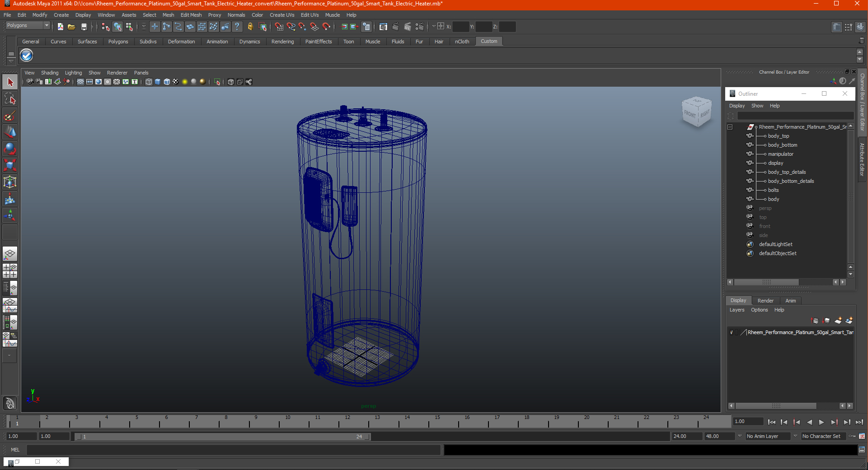The image size is (868, 470).
Task: Open the No Anim Layer dropdown
Action: coord(768,436)
